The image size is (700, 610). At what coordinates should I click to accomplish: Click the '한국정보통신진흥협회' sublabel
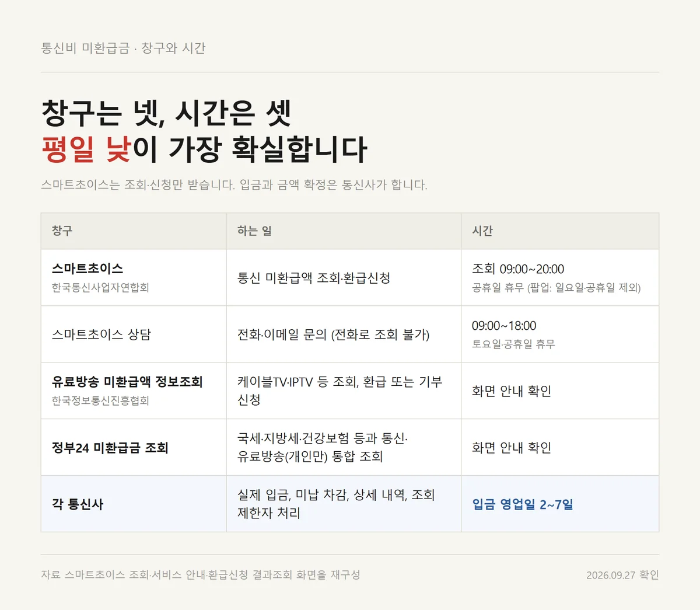tap(100, 400)
